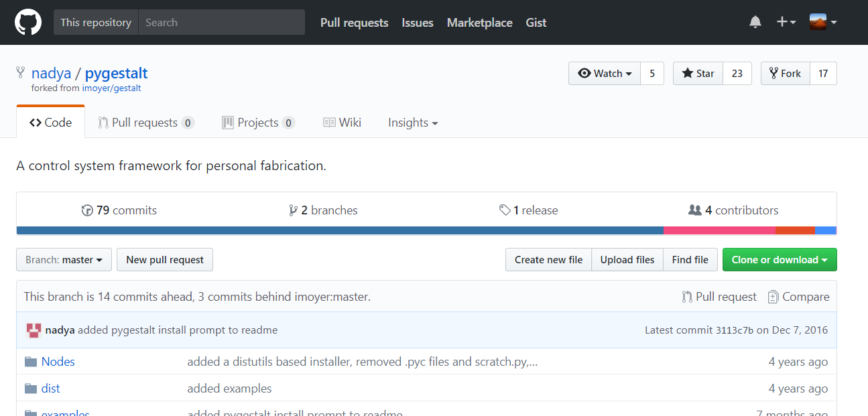Open the Watch dropdown
868x416 pixels.
tap(605, 74)
